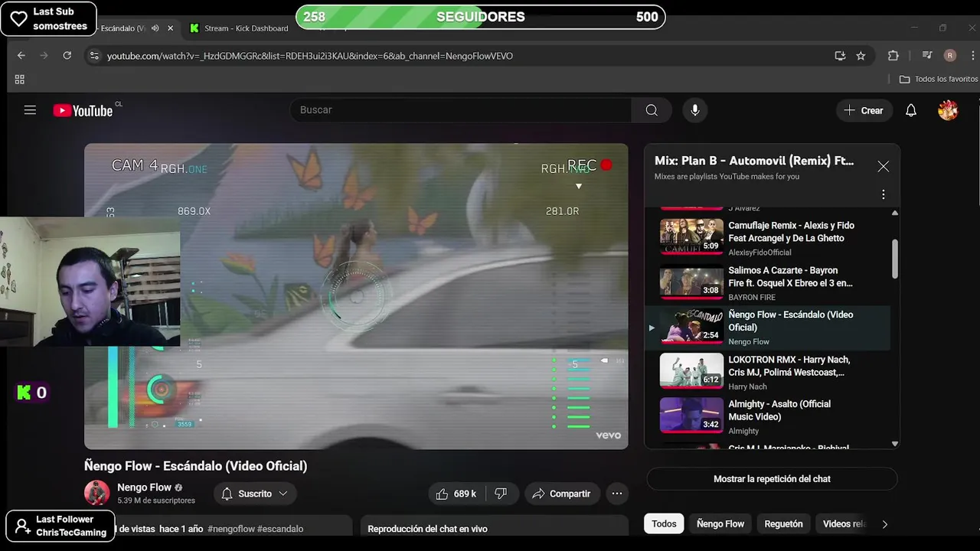This screenshot has height=551, width=980.
Task: Close the Mix playlist panel
Action: coord(883,166)
